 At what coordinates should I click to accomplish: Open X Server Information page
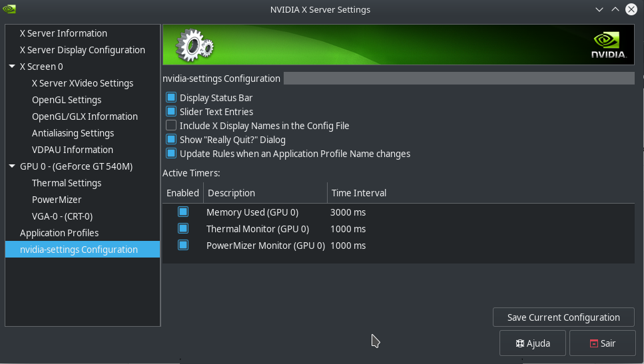[63, 33]
